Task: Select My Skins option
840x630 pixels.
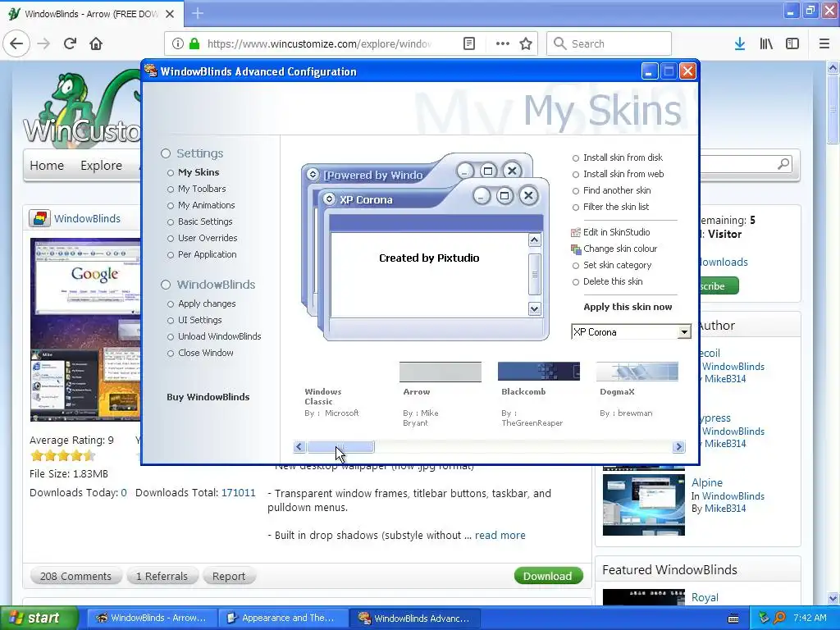Action: click(199, 172)
